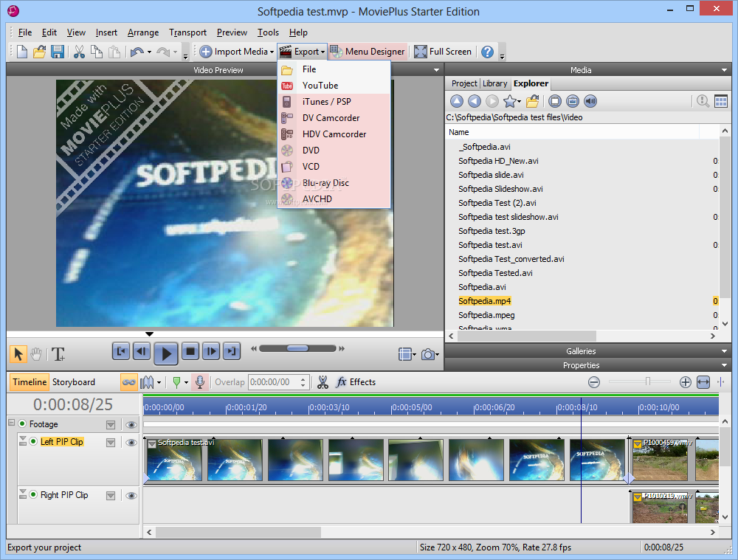Click the Menu Designer button
738x560 pixels.
click(368, 52)
